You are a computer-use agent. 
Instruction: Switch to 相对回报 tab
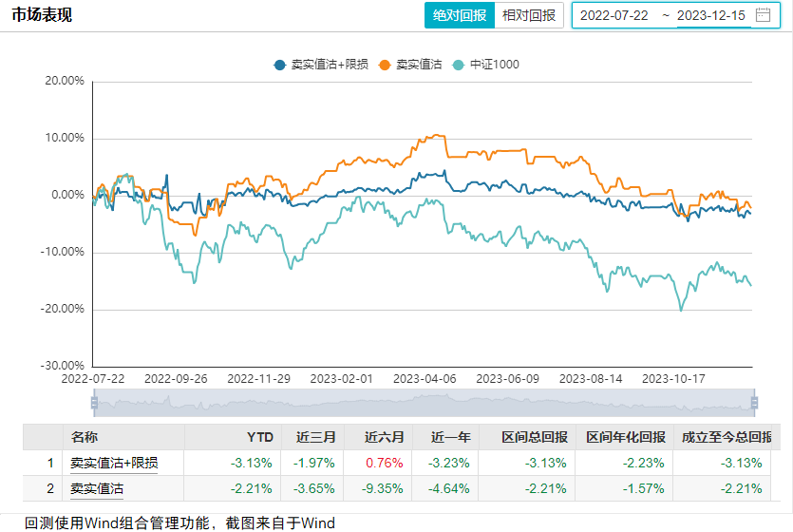pyautogui.click(x=529, y=15)
